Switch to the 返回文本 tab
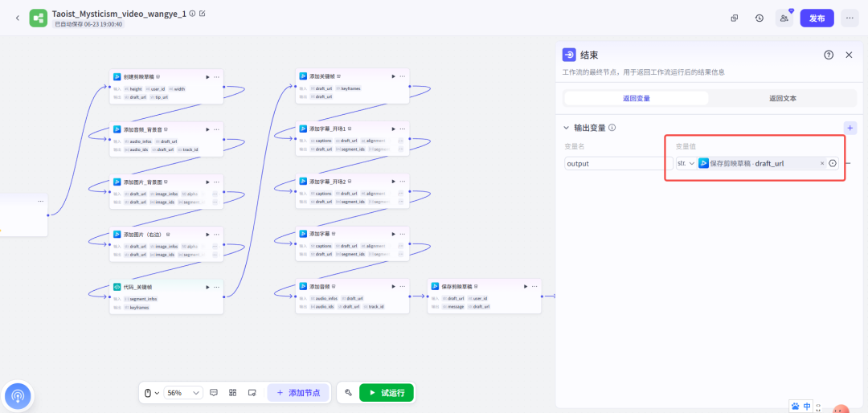The height and width of the screenshot is (413, 868). (x=783, y=99)
